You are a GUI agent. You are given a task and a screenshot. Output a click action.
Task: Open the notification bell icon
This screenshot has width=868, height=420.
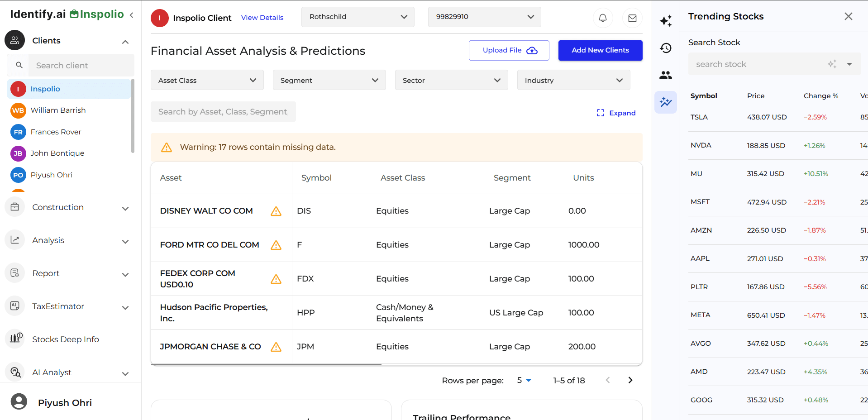point(602,18)
